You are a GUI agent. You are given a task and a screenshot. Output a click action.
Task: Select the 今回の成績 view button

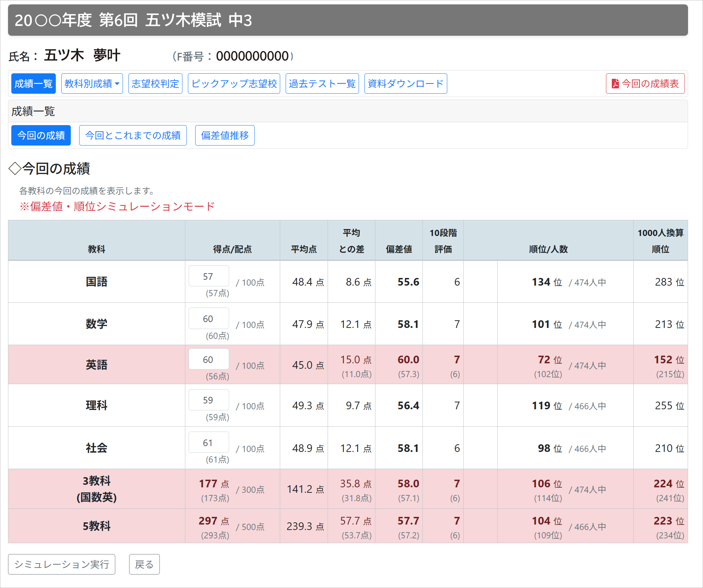(x=41, y=136)
